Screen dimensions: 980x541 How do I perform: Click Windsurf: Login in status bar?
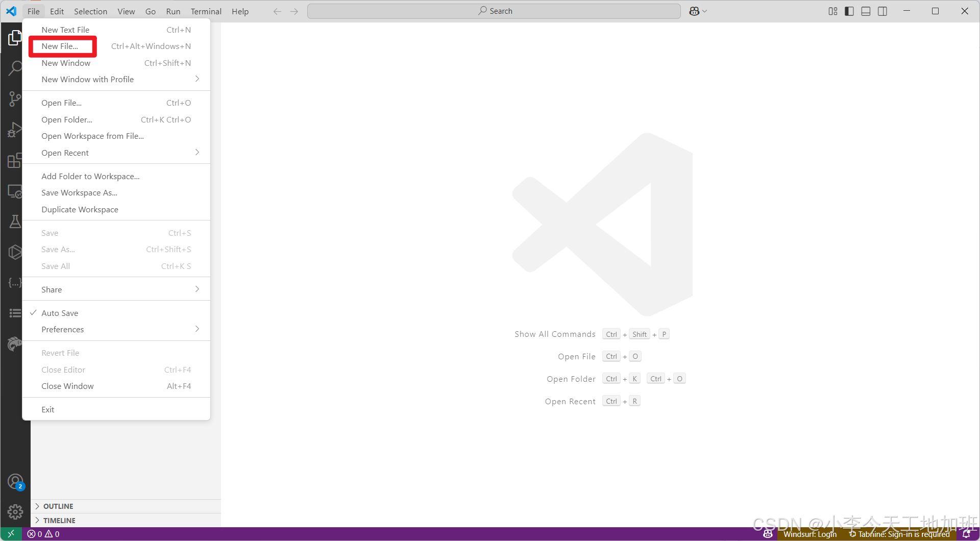click(x=810, y=534)
